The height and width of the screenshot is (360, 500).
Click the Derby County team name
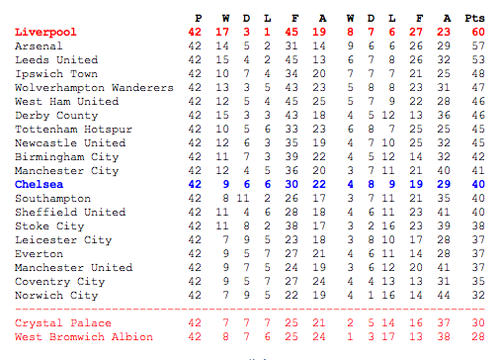(x=57, y=116)
